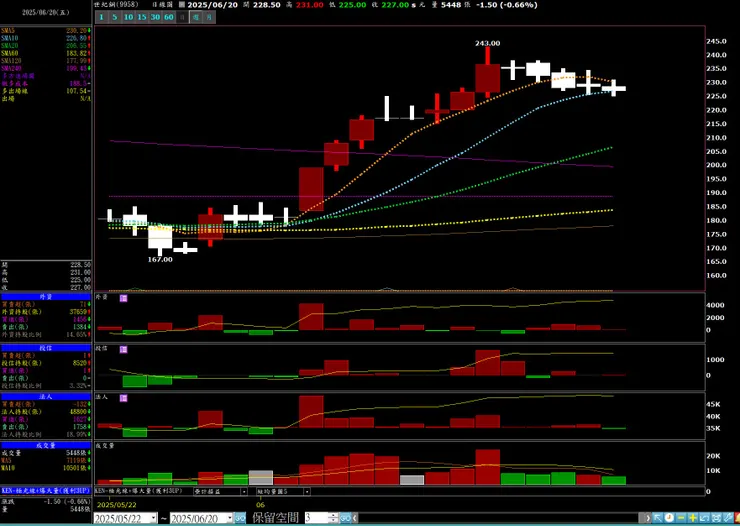
Task: Click GO button next to 保留空間 field
Action: pyautogui.click(x=345, y=518)
